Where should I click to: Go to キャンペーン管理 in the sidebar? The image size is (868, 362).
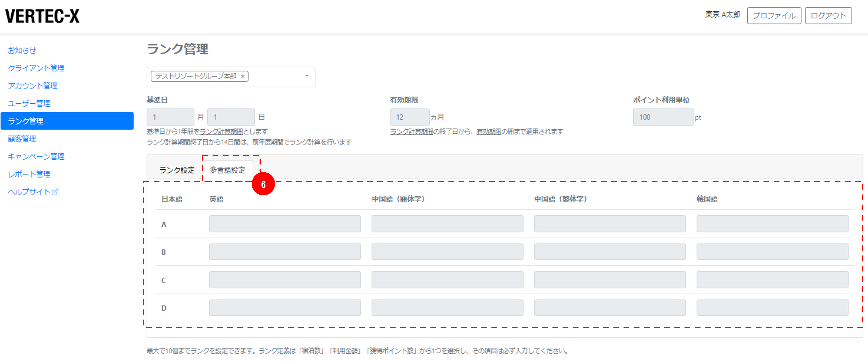pos(36,156)
